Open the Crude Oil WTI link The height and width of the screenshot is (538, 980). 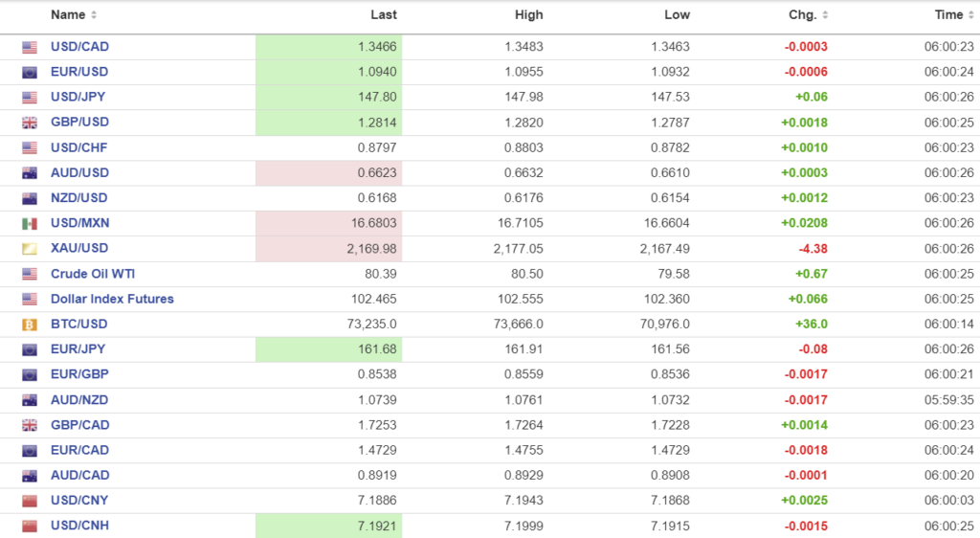point(93,274)
